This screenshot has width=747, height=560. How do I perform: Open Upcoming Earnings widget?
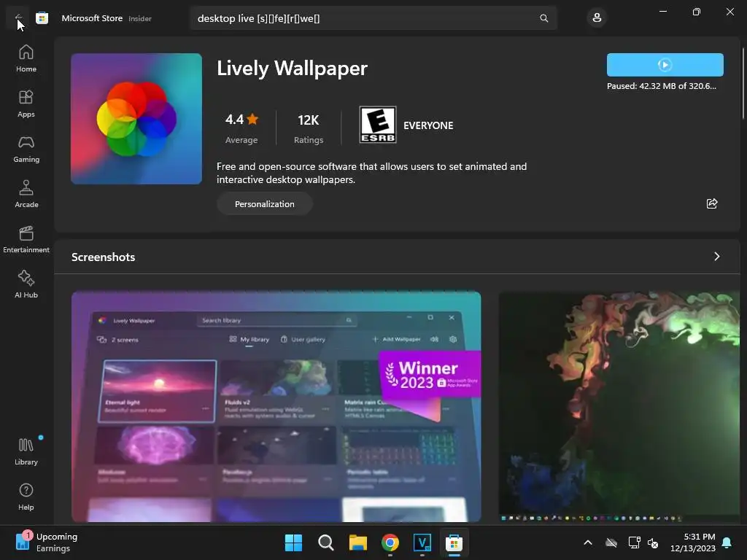pyautogui.click(x=47, y=542)
